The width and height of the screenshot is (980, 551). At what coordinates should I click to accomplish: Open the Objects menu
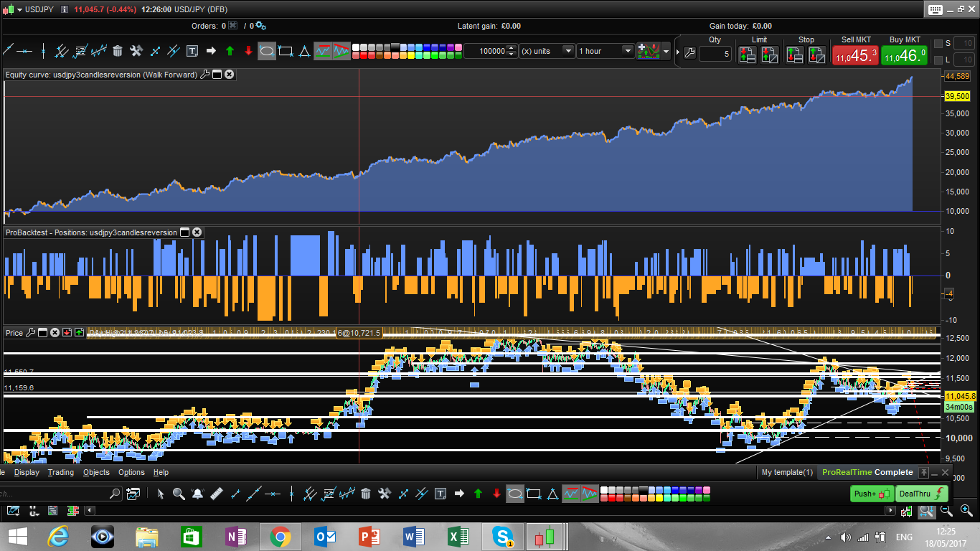point(96,472)
